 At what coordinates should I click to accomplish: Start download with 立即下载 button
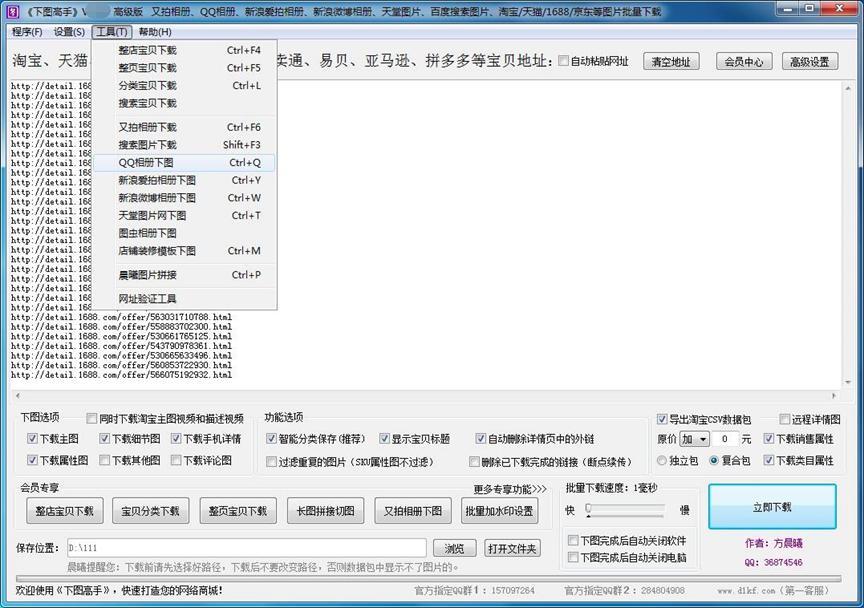click(772, 507)
